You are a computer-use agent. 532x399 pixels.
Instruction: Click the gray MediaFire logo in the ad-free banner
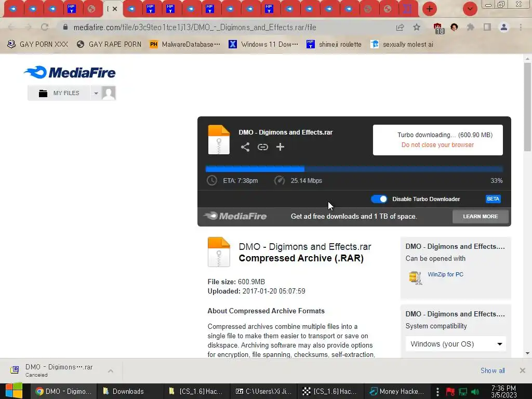coord(235,216)
